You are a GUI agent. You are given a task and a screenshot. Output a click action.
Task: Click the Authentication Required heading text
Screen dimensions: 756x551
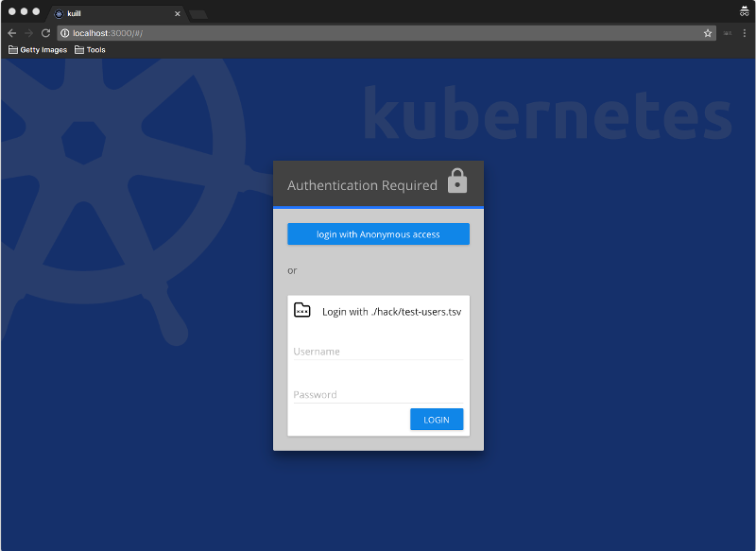point(362,185)
